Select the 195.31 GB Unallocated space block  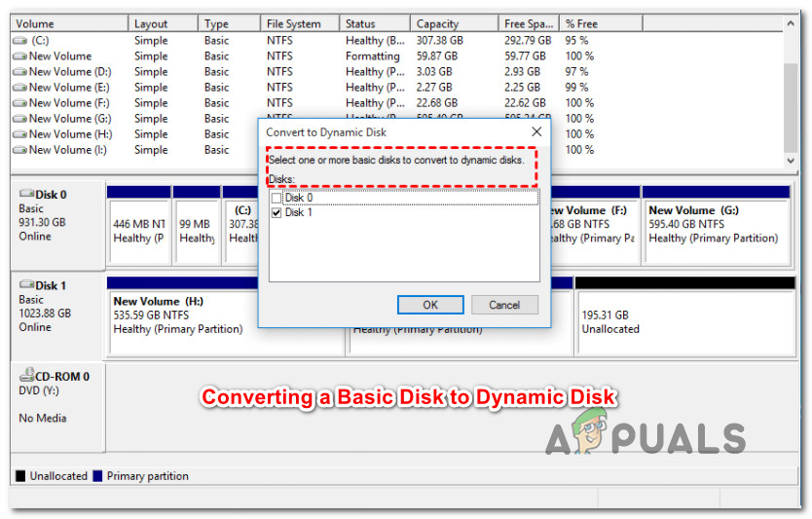(685, 315)
